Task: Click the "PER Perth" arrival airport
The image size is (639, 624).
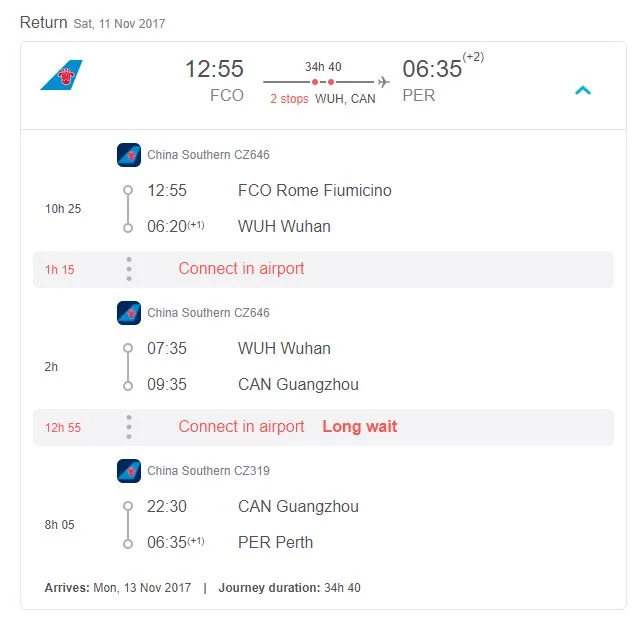Action: click(x=275, y=543)
